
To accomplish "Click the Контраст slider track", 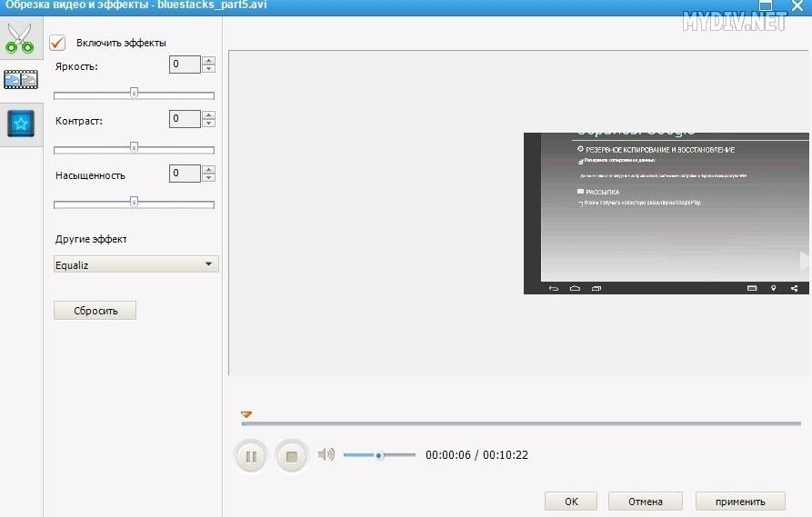I will (134, 149).
